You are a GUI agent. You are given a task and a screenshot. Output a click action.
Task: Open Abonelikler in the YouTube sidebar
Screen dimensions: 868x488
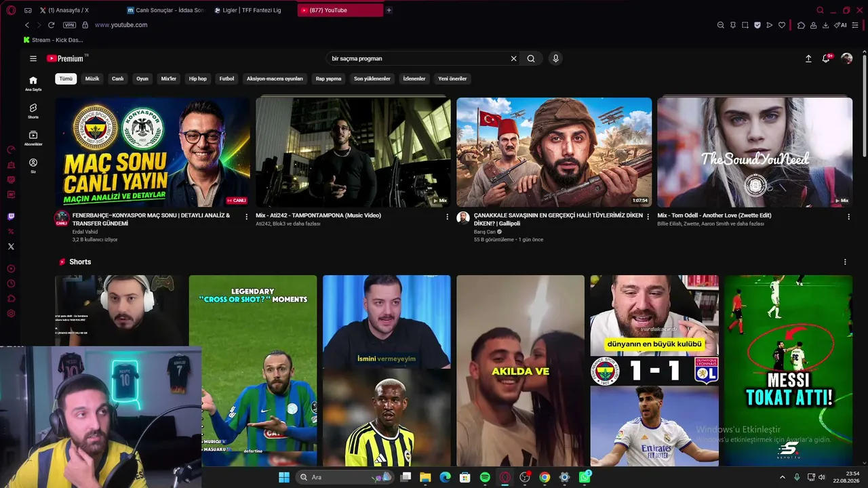(x=33, y=138)
